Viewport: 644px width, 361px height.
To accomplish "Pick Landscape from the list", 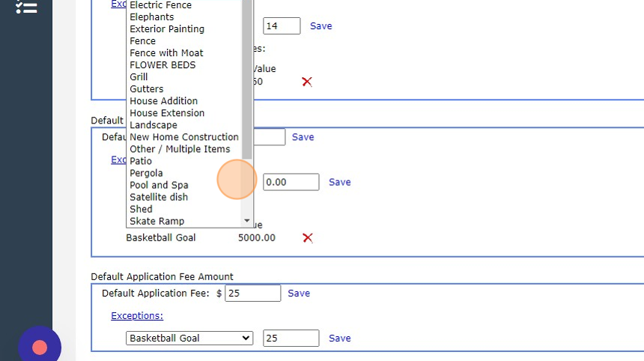I will pos(154,125).
